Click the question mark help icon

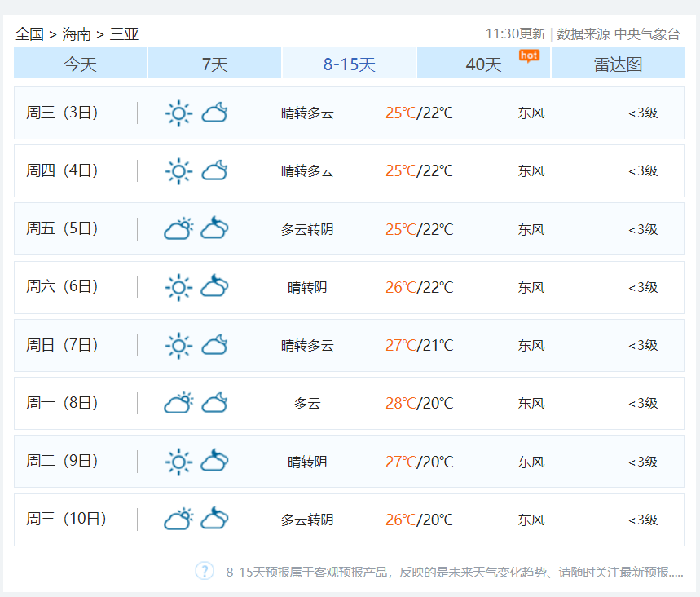(205, 571)
